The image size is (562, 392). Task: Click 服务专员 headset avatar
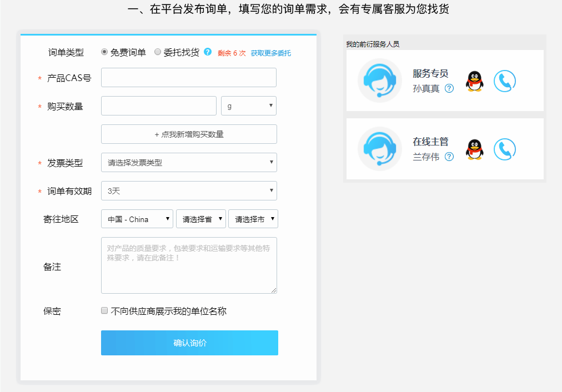tap(380, 81)
